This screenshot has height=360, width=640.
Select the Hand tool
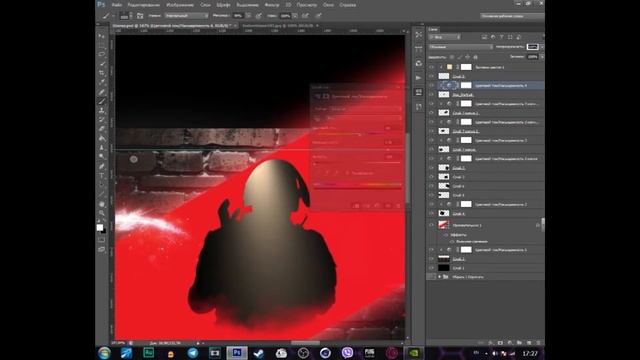102,204
